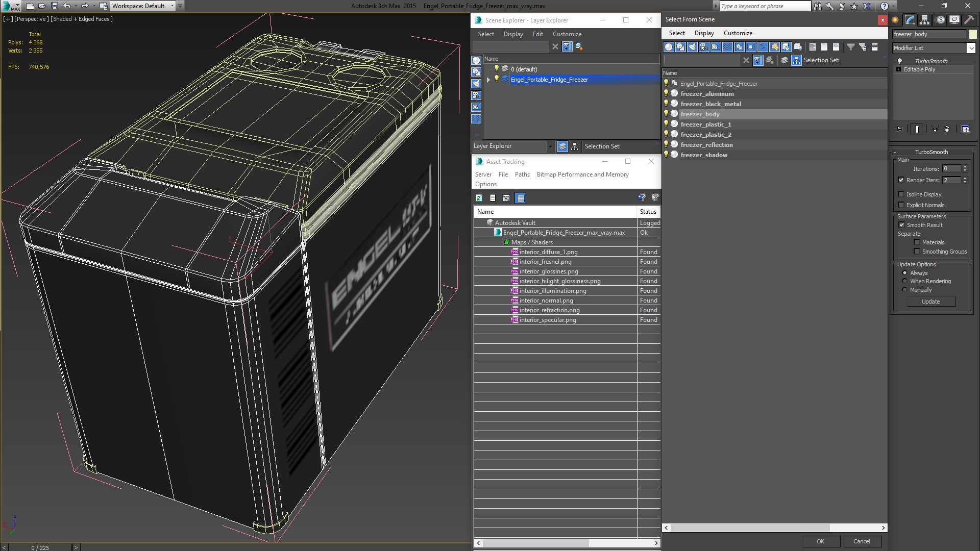Open the Modify command panel tab
The image size is (980, 551).
click(910, 20)
